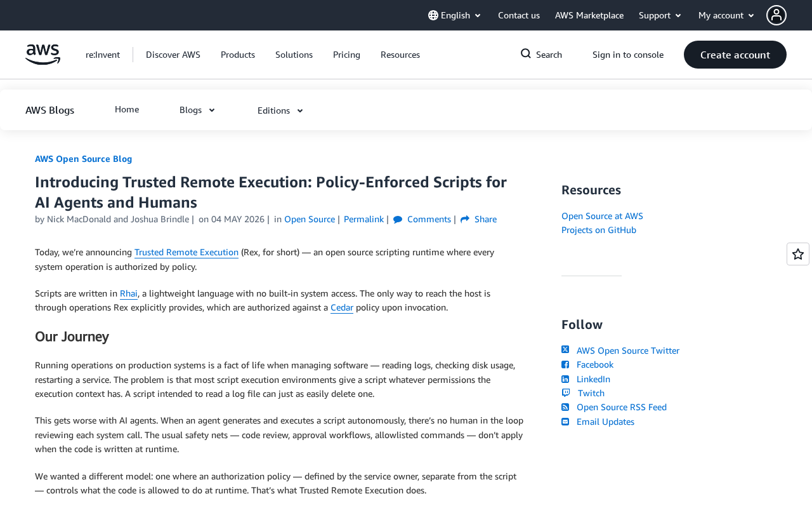This screenshot has height=508, width=812.
Task: Click the Comments speech bubble icon
Action: (x=398, y=220)
